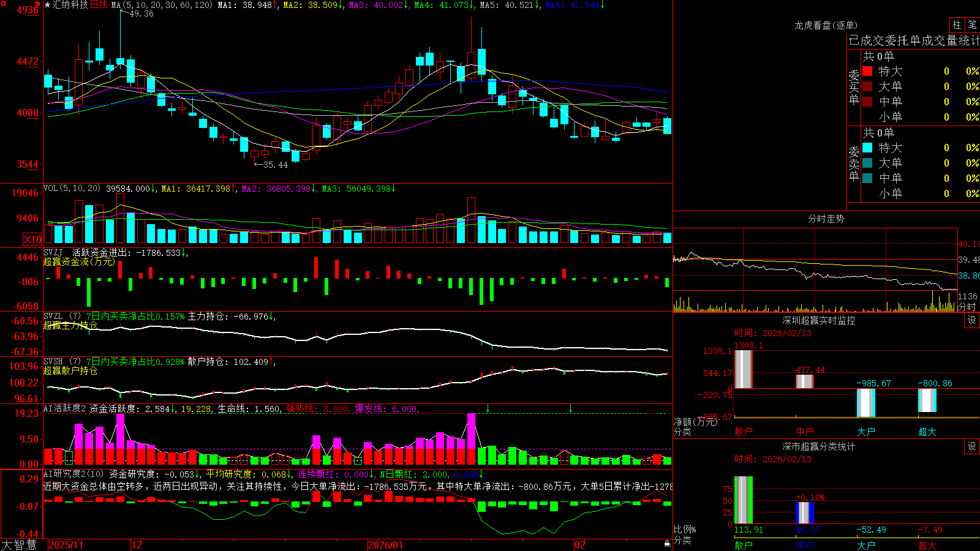
Task: Click the cyan 特大 sell order swatch
Action: 867,148
